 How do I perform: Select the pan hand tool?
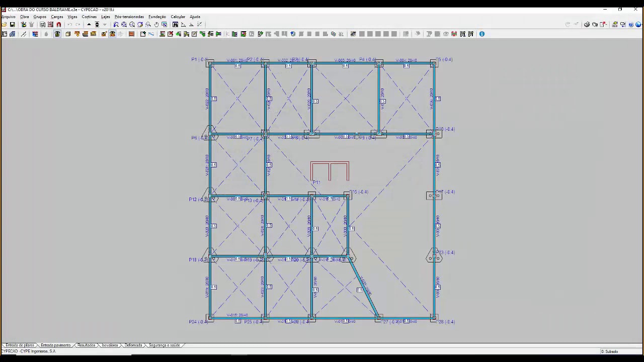tap(156, 24)
